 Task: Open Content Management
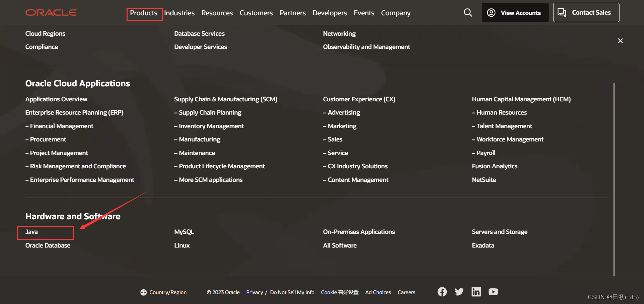pos(356,180)
